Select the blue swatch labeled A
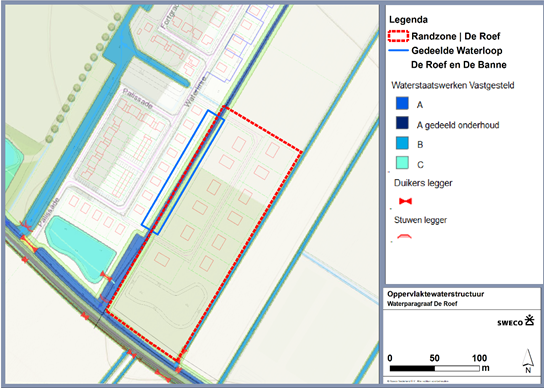Screen dimensions: 544x388 [402, 104]
